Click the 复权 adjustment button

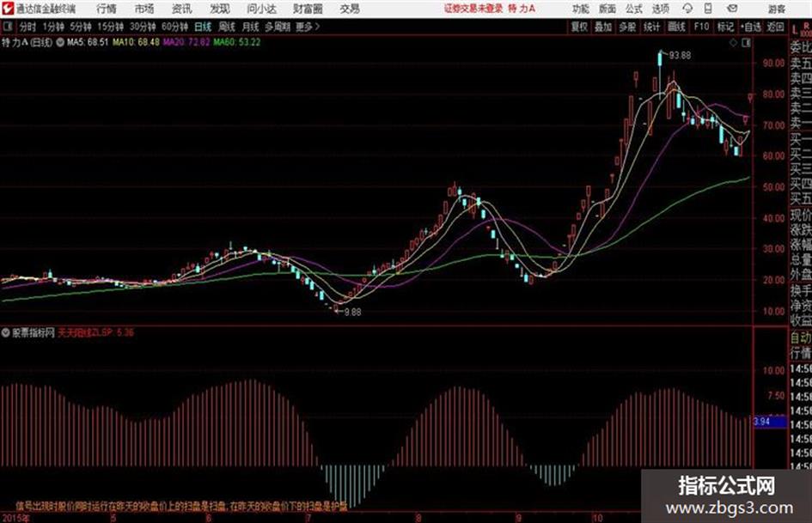pyautogui.click(x=579, y=27)
